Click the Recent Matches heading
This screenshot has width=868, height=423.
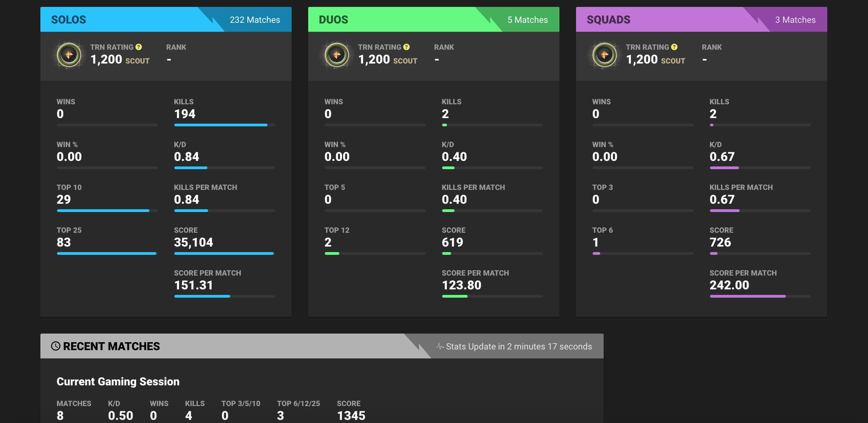tap(111, 346)
